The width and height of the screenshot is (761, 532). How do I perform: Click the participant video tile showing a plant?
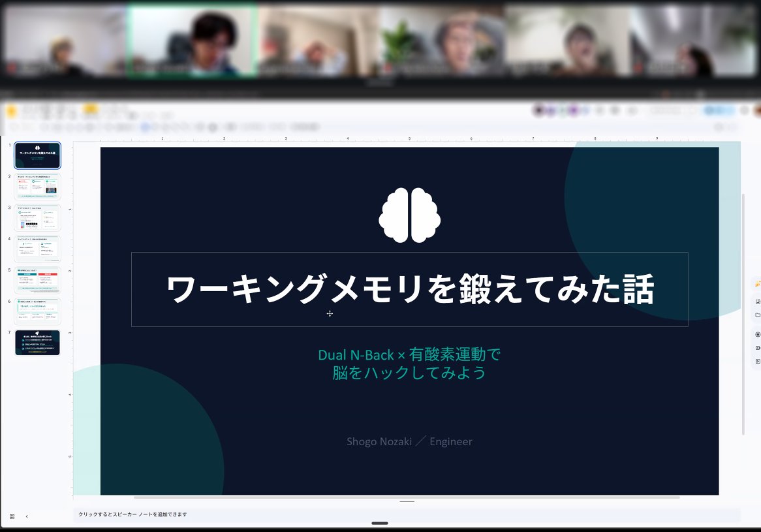coord(442,40)
